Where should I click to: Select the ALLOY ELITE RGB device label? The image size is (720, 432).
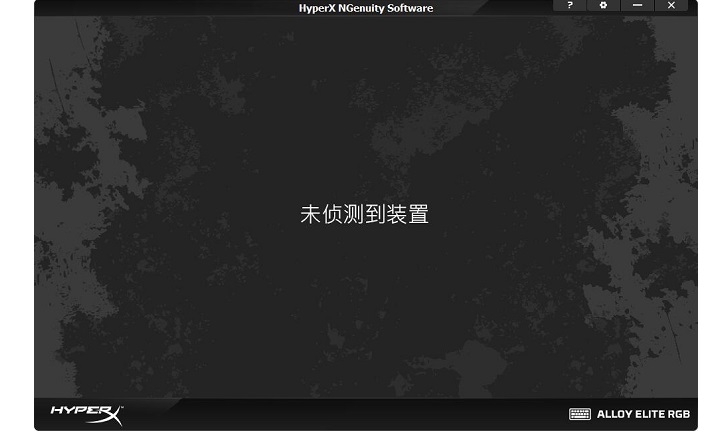tap(643, 414)
